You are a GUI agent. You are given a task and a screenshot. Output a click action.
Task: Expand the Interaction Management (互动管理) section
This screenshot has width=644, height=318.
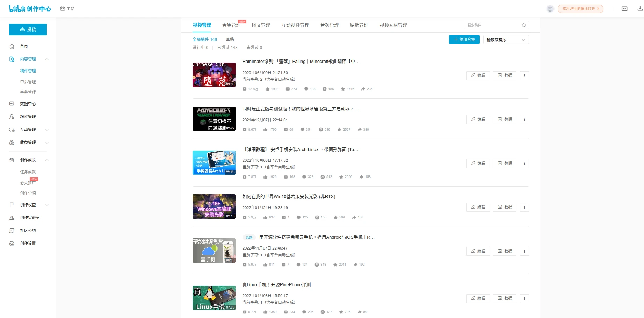[x=47, y=130]
